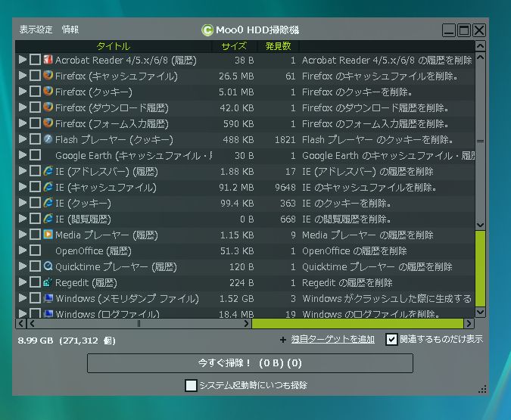Check the Flash player cookie checkbox
Image resolution: width=511 pixels, height=420 pixels.
pos(35,139)
